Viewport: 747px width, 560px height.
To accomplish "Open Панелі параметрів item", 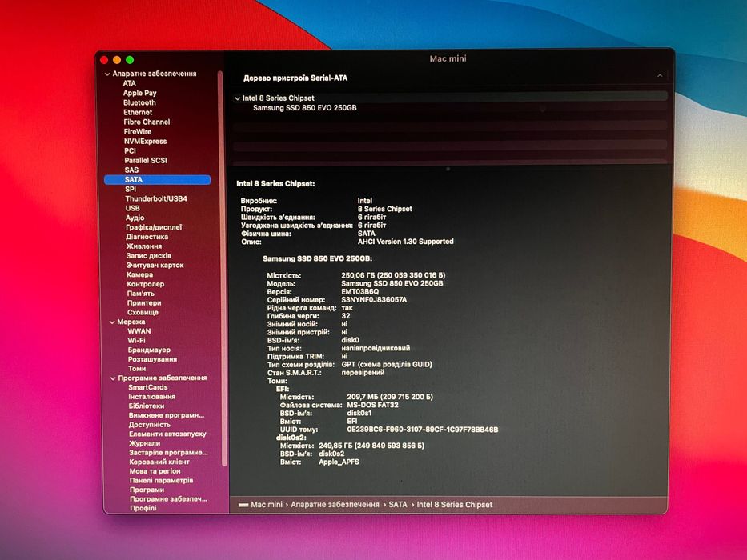I will [162, 481].
